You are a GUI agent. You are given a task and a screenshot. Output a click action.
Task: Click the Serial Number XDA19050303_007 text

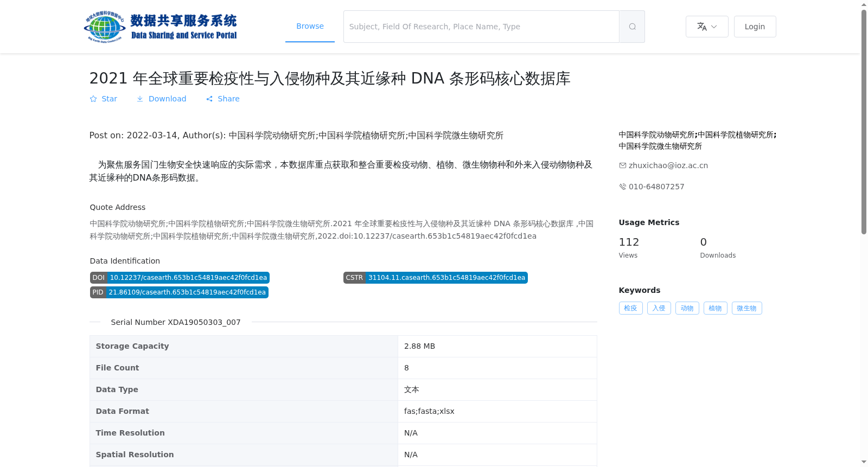click(176, 322)
